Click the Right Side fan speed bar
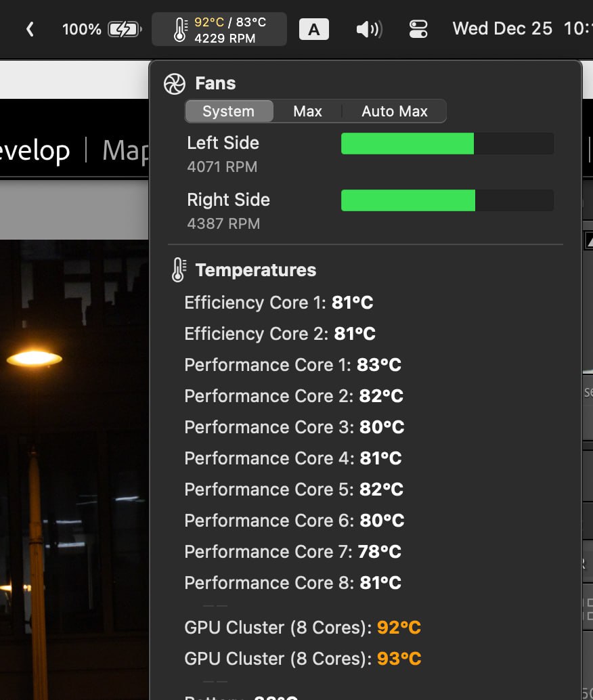The image size is (593, 700). pos(447,200)
